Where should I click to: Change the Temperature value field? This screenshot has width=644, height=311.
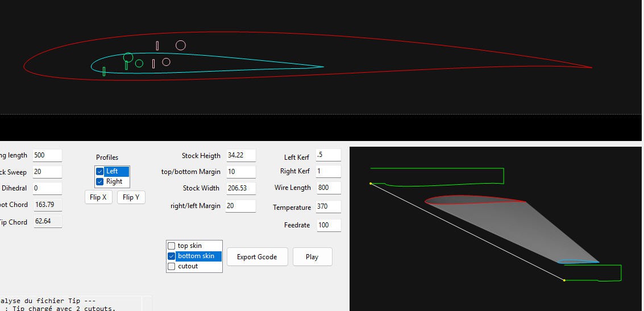[x=328, y=207]
